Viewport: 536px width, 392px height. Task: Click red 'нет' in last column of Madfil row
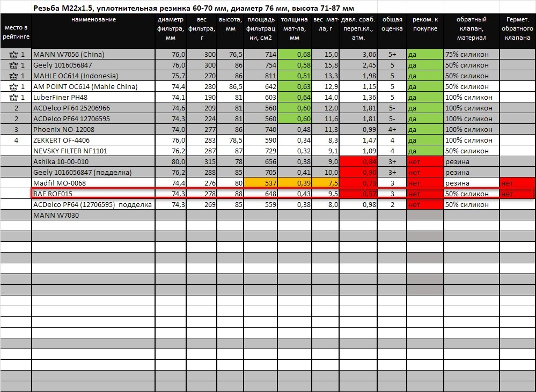coord(517,183)
